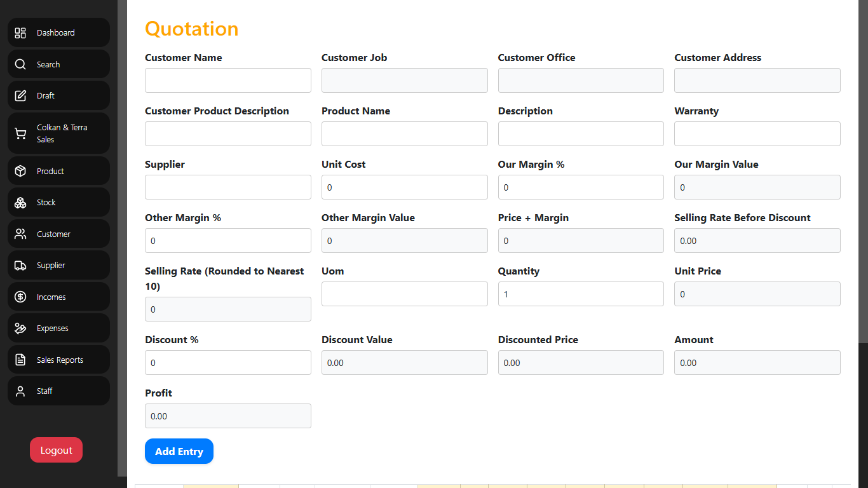Click Selling Rate Rounded to Nearest 10 field
868x488 pixels.
tap(228, 309)
